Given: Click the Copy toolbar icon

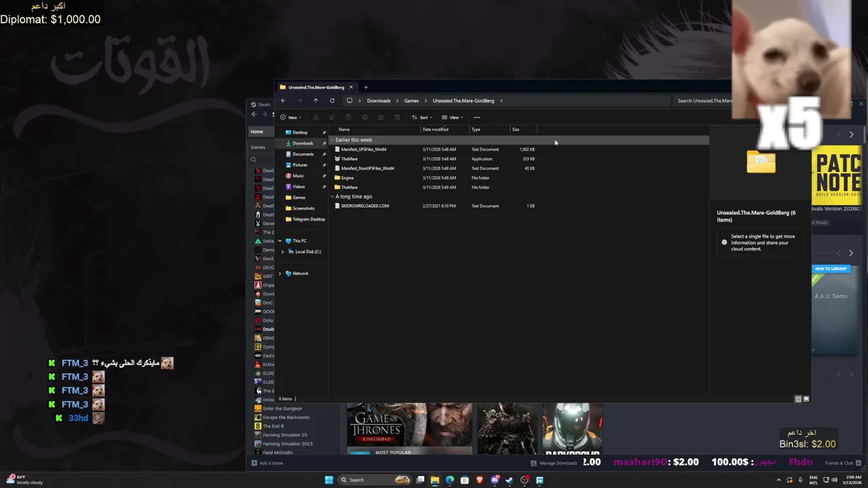Looking at the screenshot, I should pyautogui.click(x=332, y=117).
